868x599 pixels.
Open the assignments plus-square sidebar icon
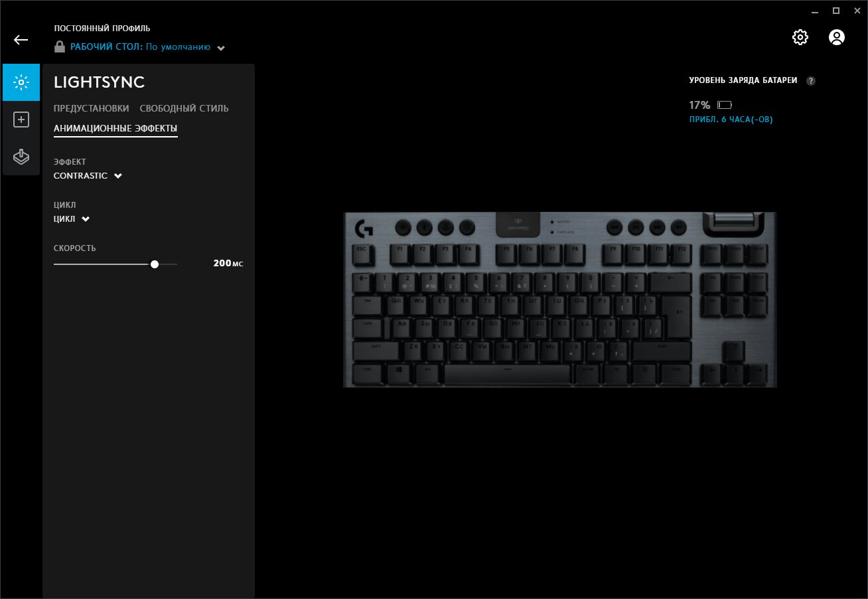21,120
